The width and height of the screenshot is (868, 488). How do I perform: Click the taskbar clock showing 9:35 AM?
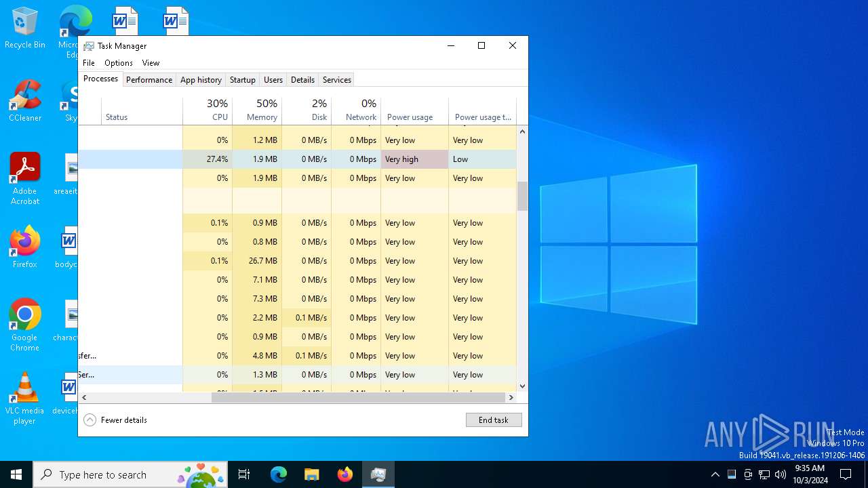(x=810, y=474)
